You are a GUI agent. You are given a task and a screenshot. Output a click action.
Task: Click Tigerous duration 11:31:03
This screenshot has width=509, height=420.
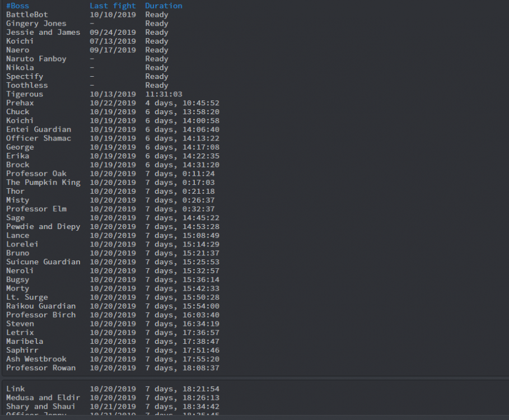pyautogui.click(x=164, y=94)
